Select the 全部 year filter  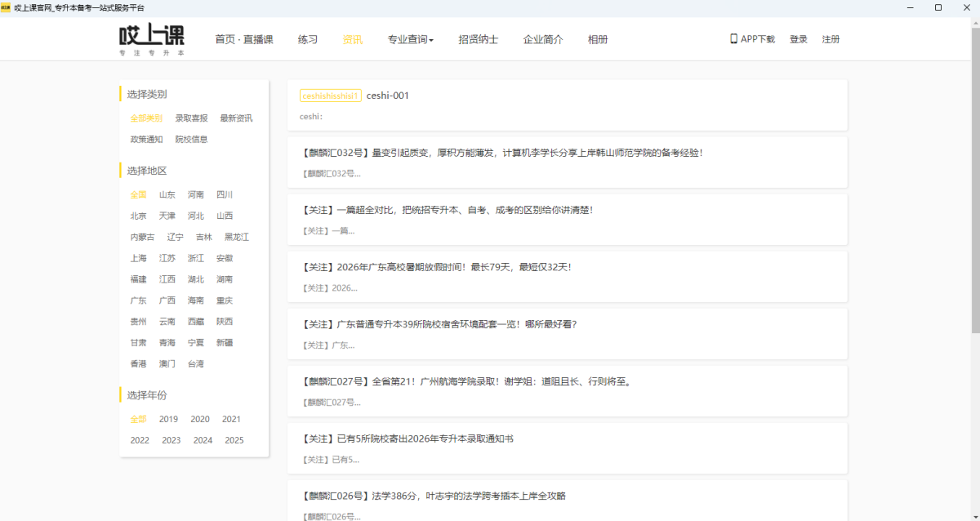(x=138, y=420)
